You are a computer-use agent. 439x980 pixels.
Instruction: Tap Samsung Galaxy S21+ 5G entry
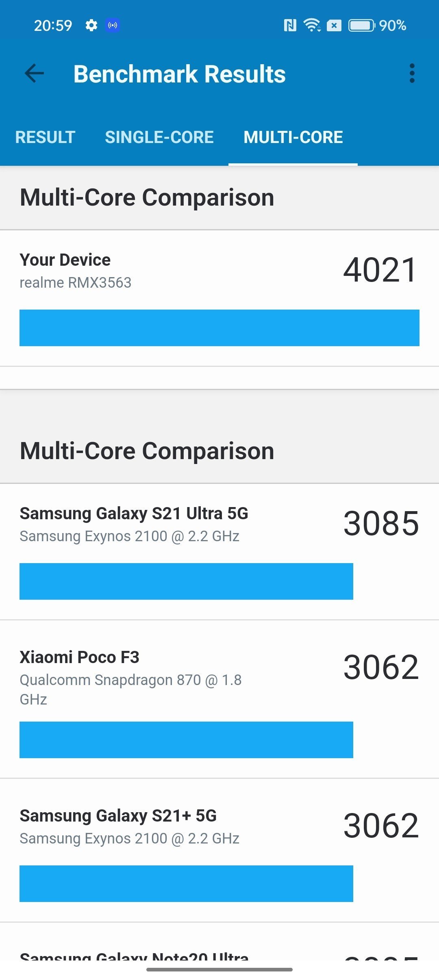118,815
